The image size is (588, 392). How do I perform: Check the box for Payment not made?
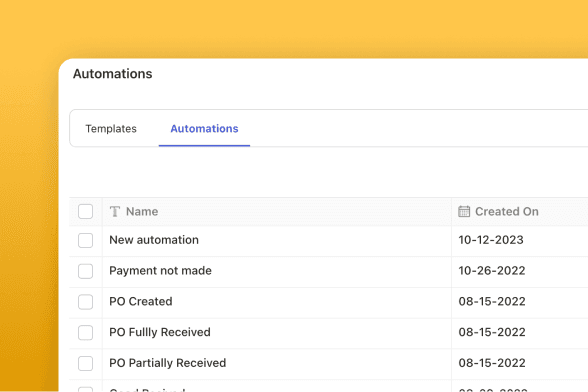click(x=86, y=271)
